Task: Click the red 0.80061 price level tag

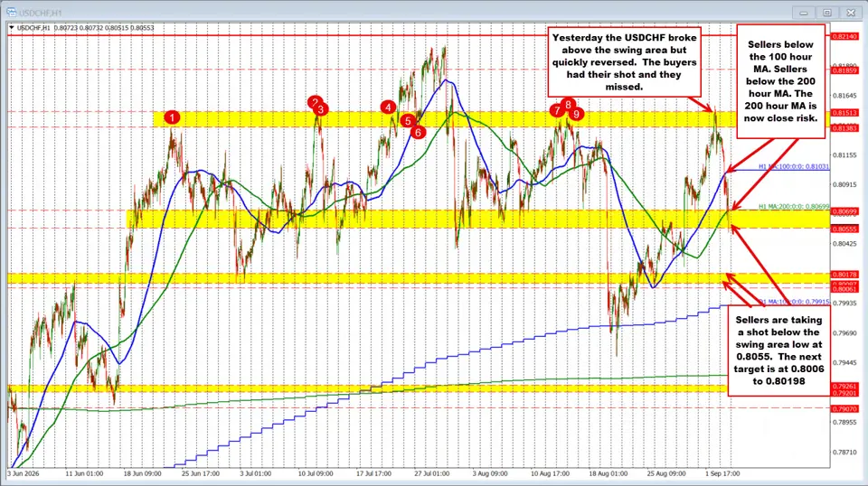Action: (844, 289)
